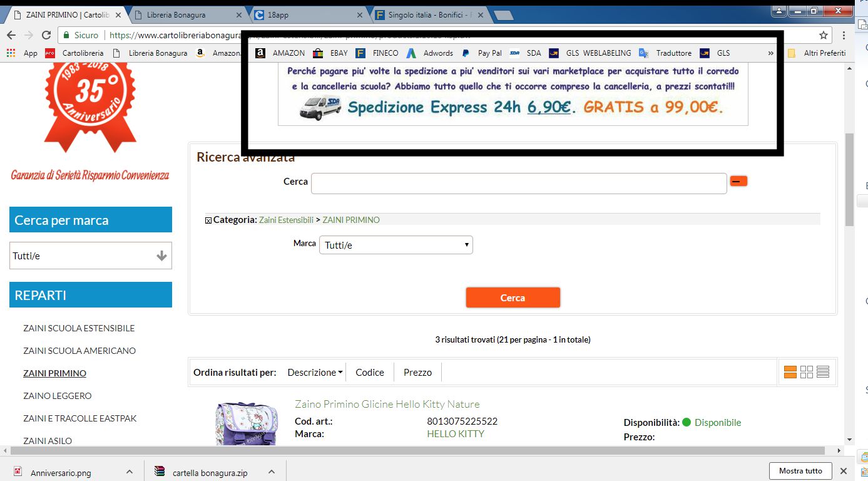Open the Cartolibreria bookmark
The image size is (868, 481).
[74, 53]
